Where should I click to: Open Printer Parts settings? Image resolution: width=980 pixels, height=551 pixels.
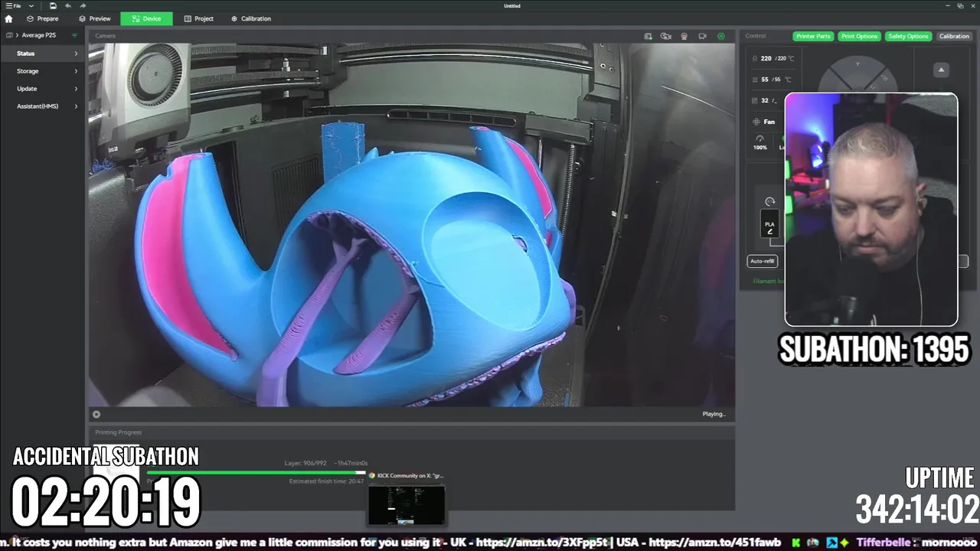point(813,36)
